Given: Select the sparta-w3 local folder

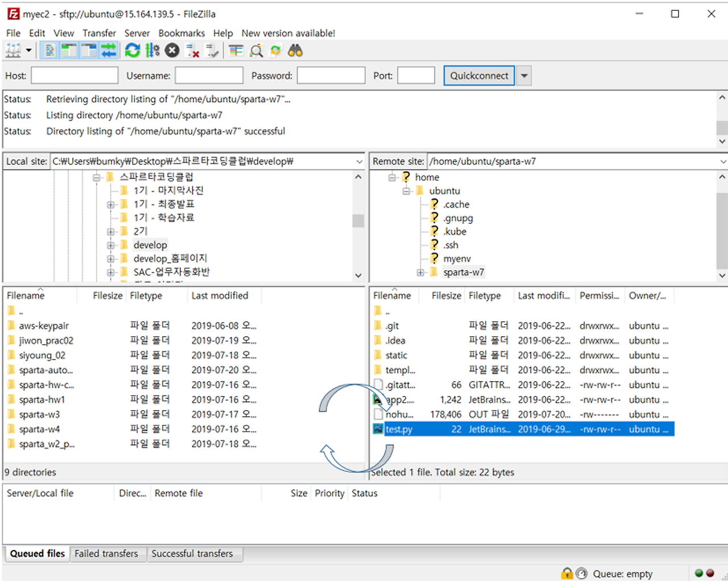Looking at the screenshot, I should click(39, 415).
